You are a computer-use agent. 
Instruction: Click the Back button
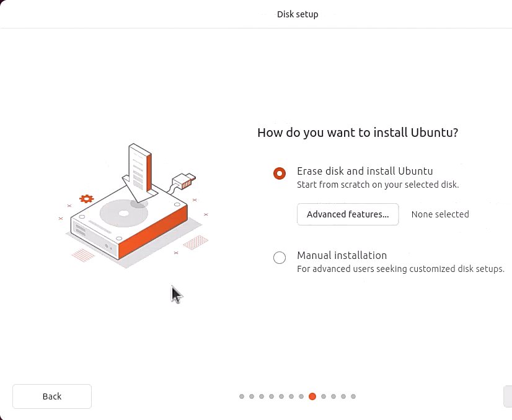click(52, 396)
